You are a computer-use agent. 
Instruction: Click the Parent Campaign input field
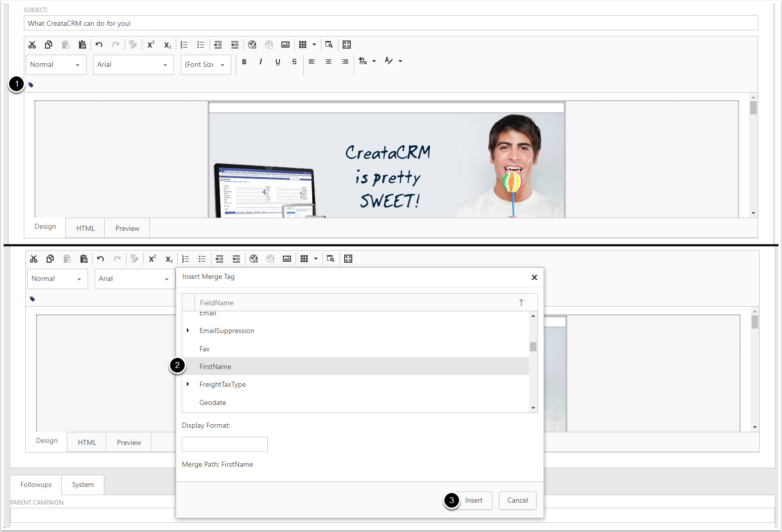pyautogui.click(x=392, y=515)
